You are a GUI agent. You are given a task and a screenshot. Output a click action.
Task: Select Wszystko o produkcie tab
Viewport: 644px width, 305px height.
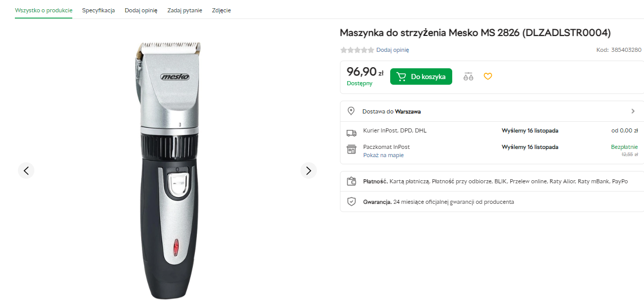click(44, 10)
